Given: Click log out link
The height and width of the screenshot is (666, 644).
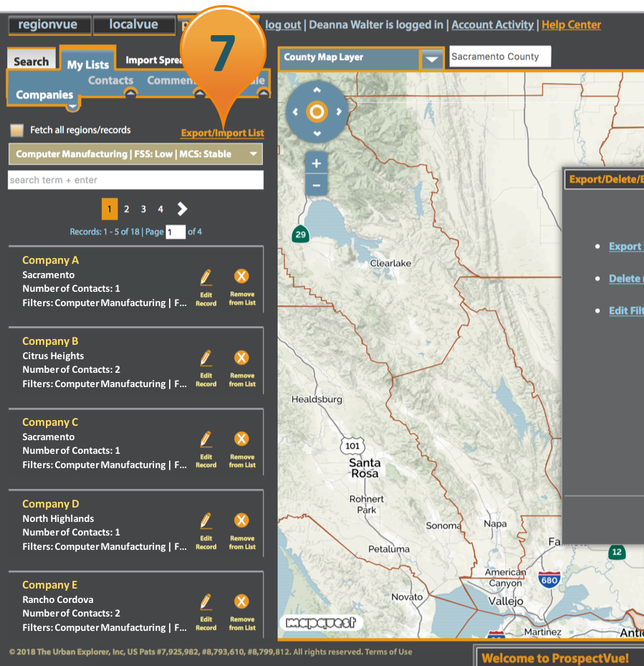Looking at the screenshot, I should pos(283,25).
